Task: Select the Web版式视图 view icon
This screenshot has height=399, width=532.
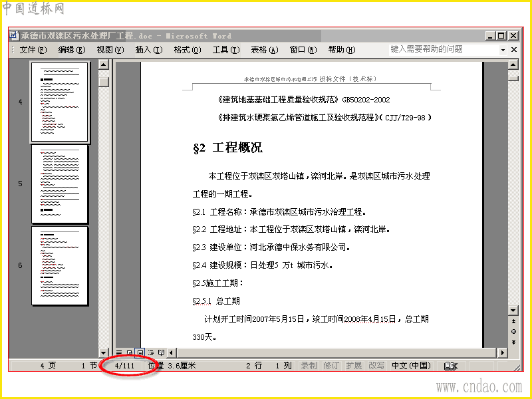Action: tap(128, 352)
